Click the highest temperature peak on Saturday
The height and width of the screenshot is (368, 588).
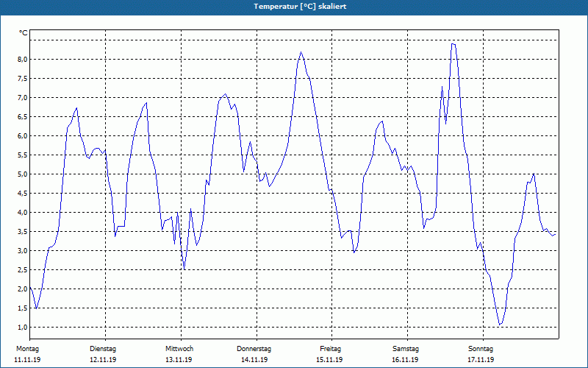click(453, 44)
